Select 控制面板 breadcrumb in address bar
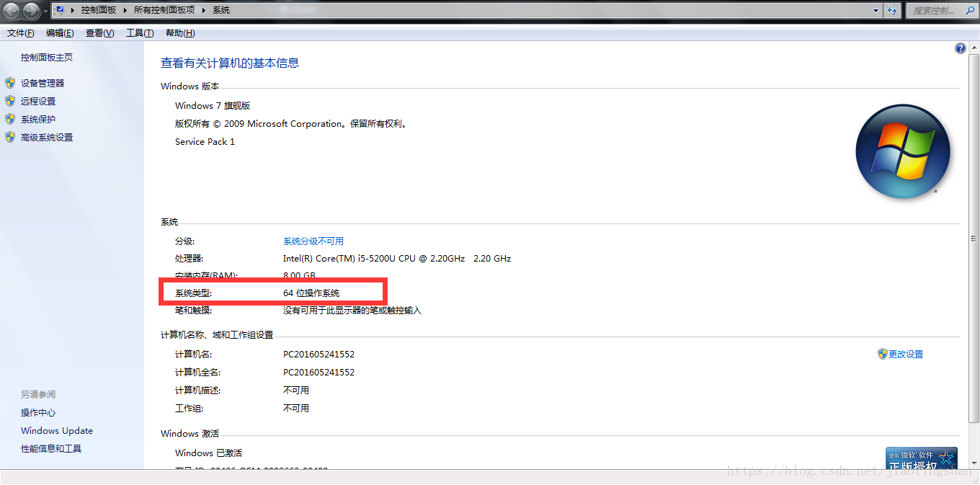This screenshot has width=980, height=485. 99,11
